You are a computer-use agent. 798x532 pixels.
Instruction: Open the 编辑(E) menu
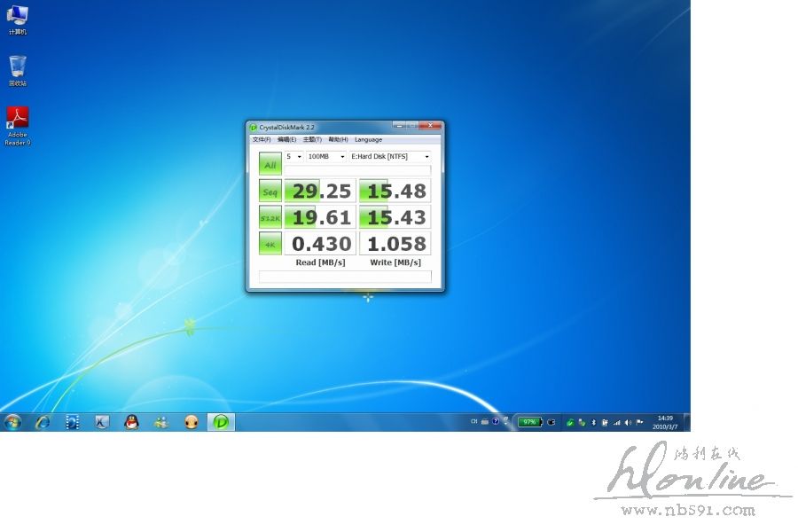pyautogui.click(x=286, y=139)
